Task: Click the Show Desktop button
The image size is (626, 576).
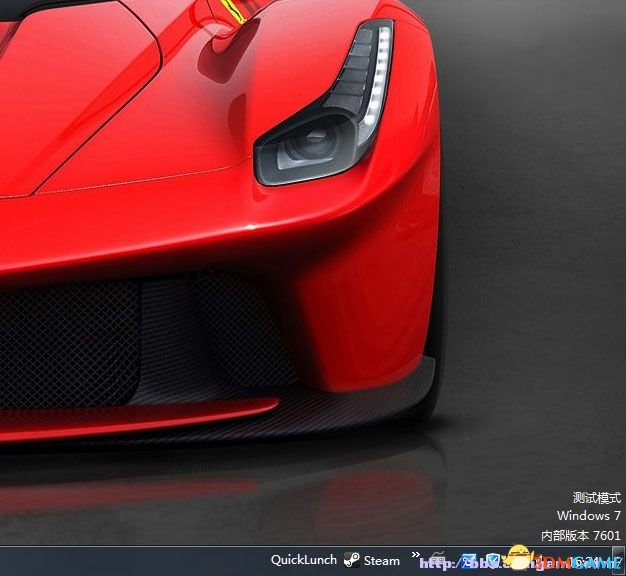Action: [620, 561]
